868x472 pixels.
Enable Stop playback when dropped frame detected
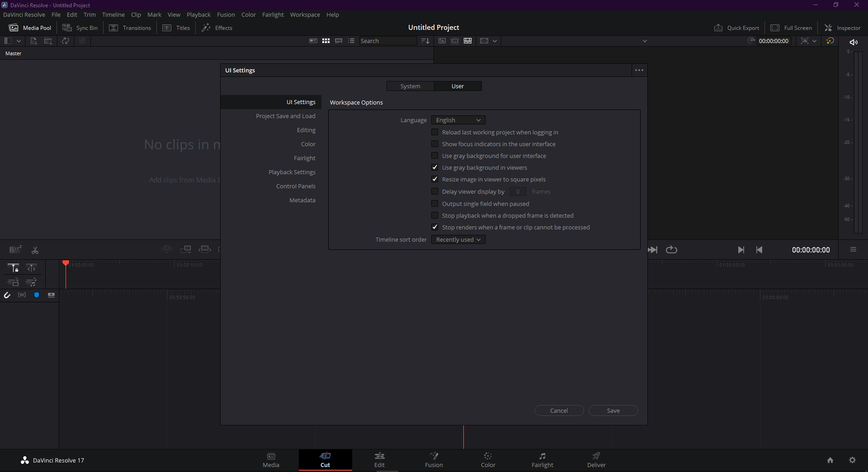[x=435, y=215]
